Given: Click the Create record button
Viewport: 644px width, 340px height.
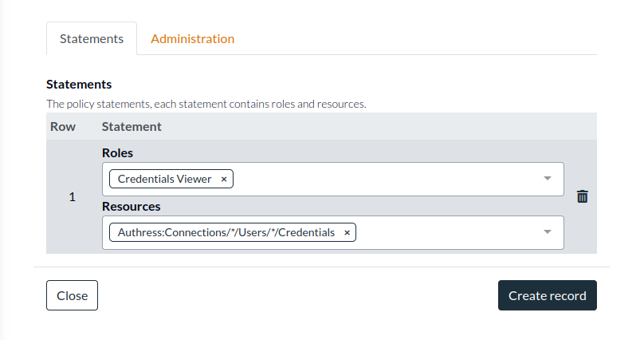Looking at the screenshot, I should (x=547, y=295).
